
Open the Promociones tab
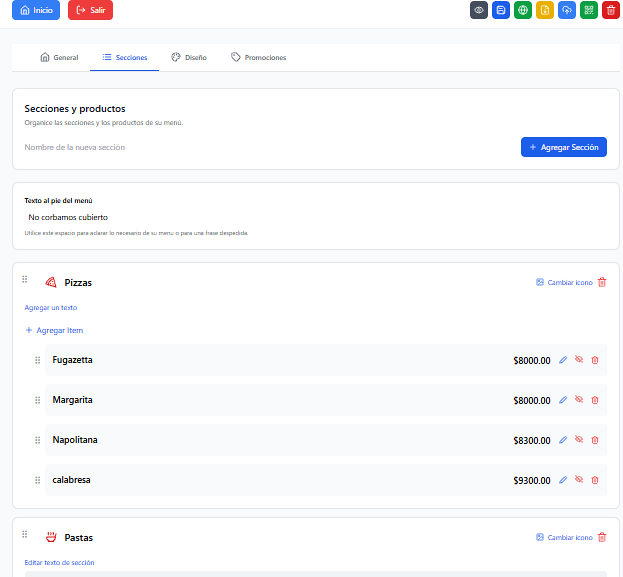pos(258,58)
